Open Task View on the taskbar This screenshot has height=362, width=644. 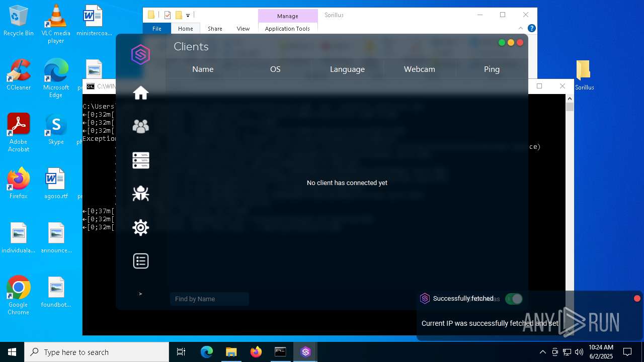(181, 352)
